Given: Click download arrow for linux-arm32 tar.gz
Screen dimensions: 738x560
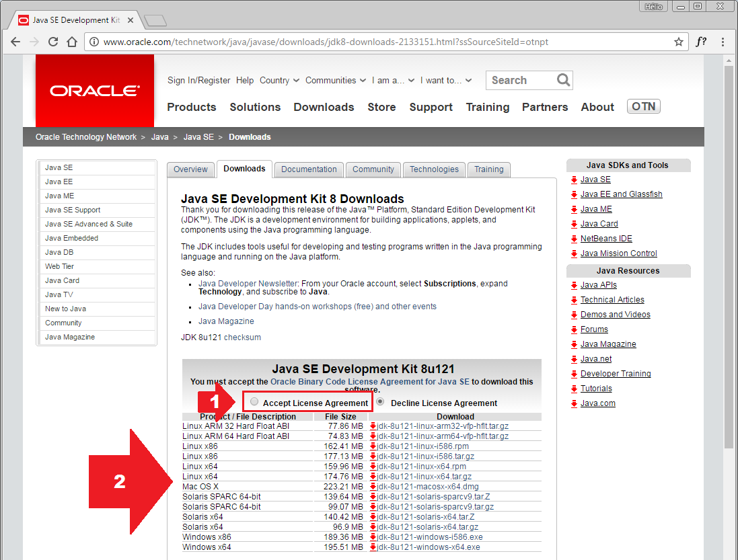Looking at the screenshot, I should pos(373,426).
